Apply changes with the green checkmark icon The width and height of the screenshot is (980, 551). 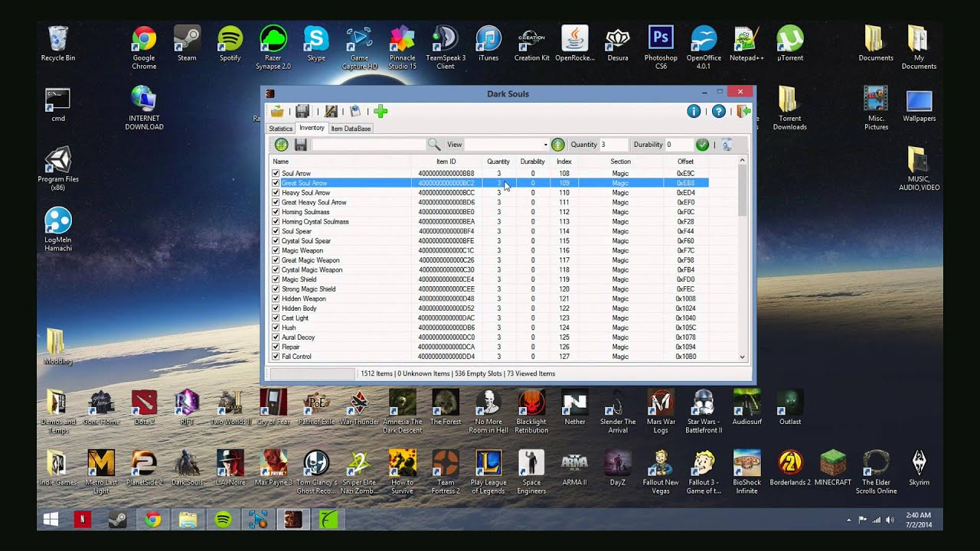(702, 145)
